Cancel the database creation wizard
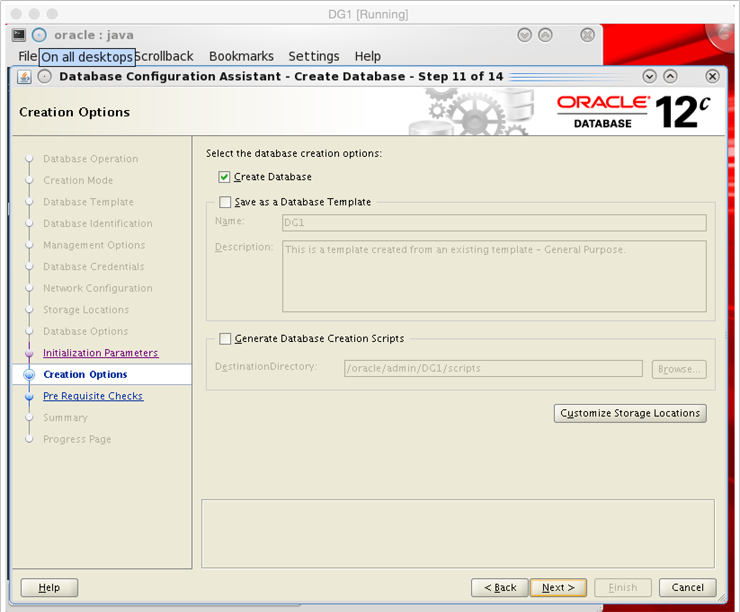 click(x=688, y=587)
